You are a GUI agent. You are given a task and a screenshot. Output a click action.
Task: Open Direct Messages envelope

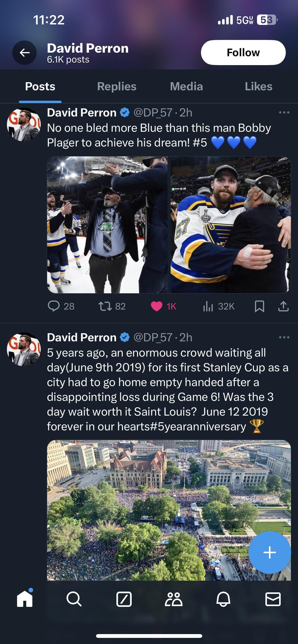pyautogui.click(x=273, y=599)
